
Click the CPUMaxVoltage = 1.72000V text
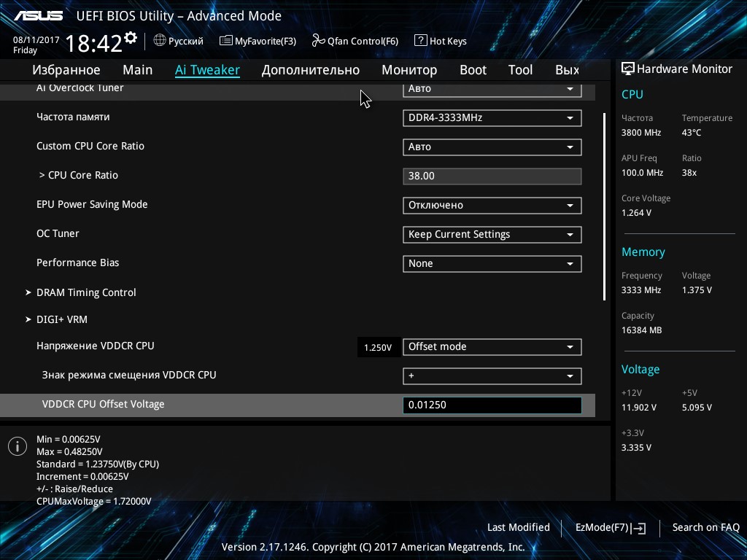point(94,501)
